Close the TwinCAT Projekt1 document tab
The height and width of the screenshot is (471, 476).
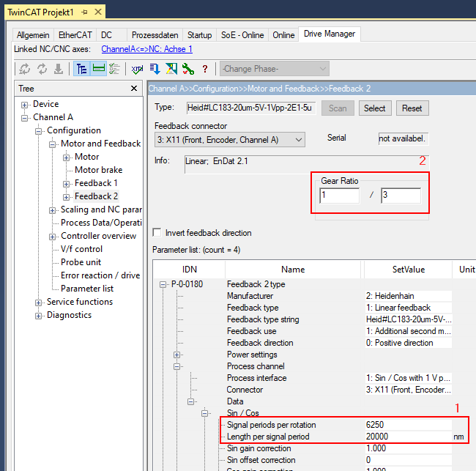[x=97, y=12]
